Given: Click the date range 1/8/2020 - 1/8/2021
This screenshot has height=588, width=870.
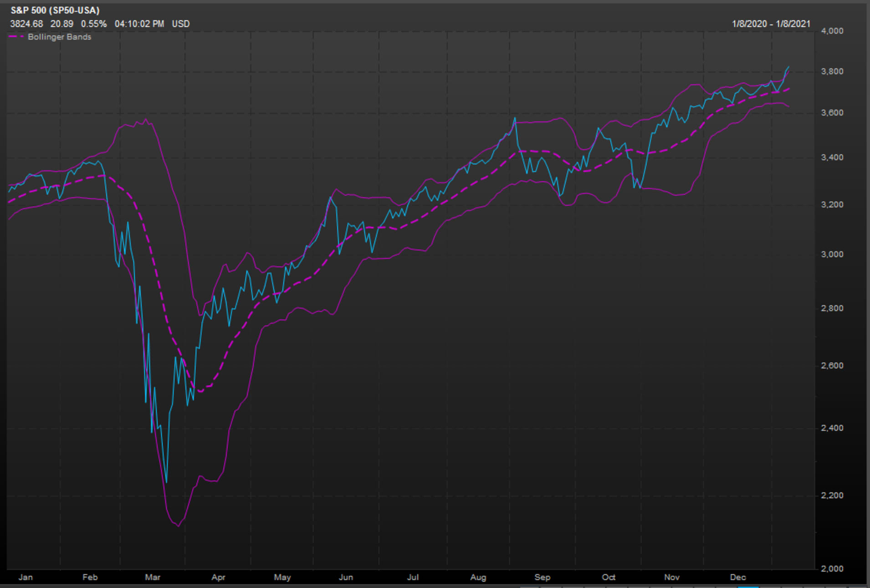Looking at the screenshot, I should pyautogui.click(x=771, y=24).
